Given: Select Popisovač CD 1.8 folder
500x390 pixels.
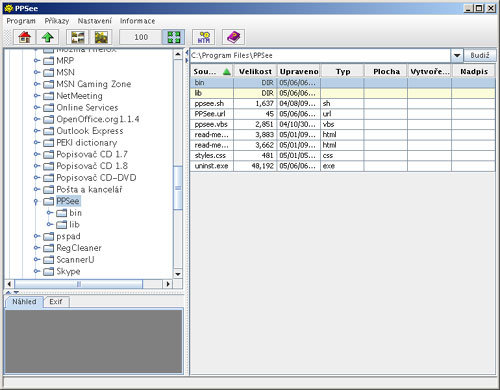Looking at the screenshot, I should pyautogui.click(x=92, y=166).
